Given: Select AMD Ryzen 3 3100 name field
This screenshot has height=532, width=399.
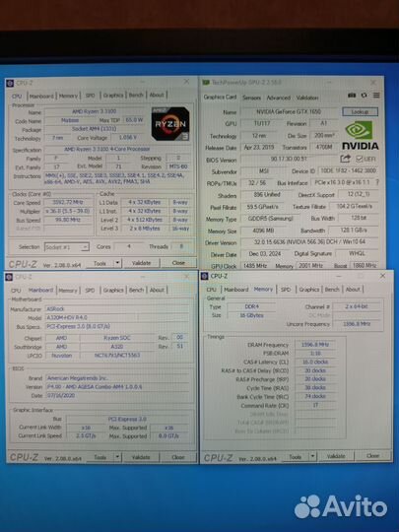Looking at the screenshot, I should [x=95, y=111].
